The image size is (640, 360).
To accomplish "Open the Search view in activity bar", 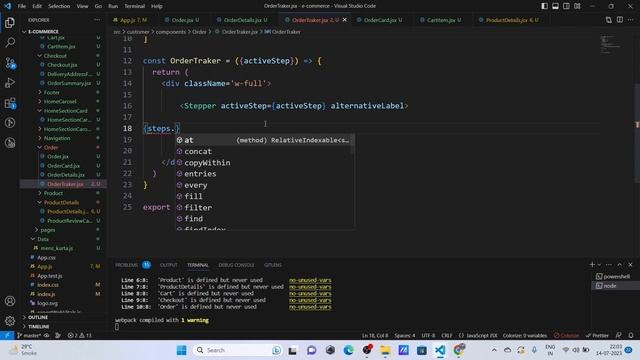I will point(10,42).
